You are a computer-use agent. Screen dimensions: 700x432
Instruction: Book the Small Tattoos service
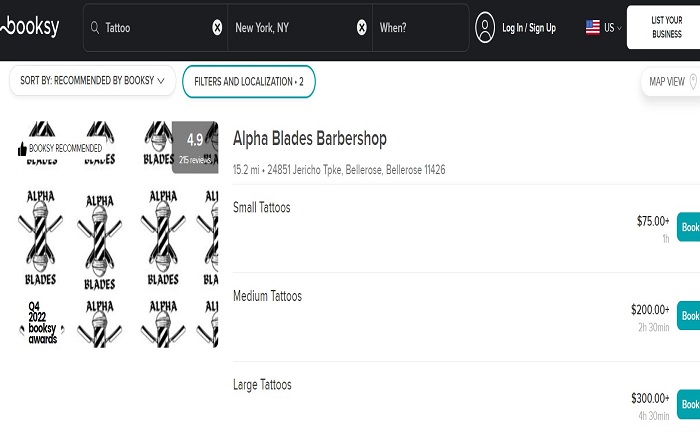688,227
